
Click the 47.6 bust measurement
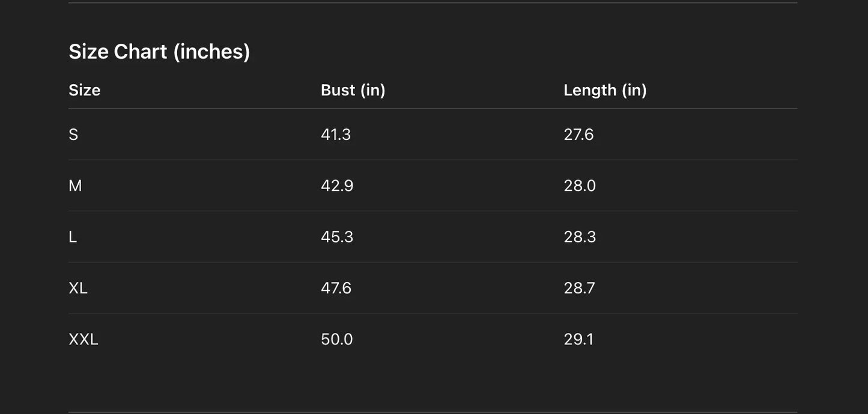(336, 288)
